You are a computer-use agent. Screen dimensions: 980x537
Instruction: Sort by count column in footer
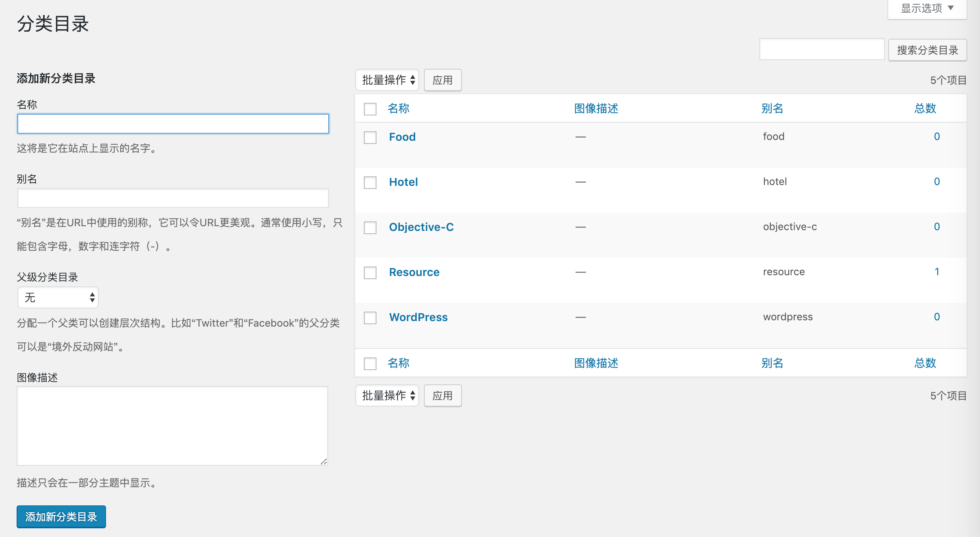[925, 363]
